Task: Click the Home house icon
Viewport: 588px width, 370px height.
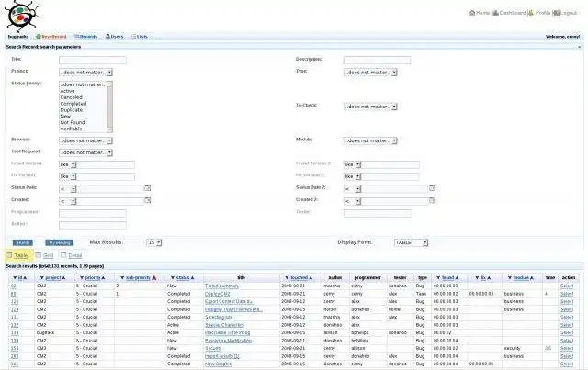Action: 472,13
